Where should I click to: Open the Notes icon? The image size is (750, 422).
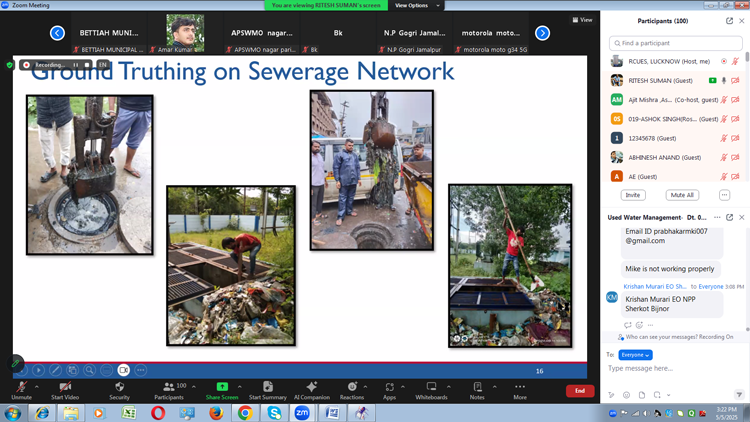click(477, 387)
